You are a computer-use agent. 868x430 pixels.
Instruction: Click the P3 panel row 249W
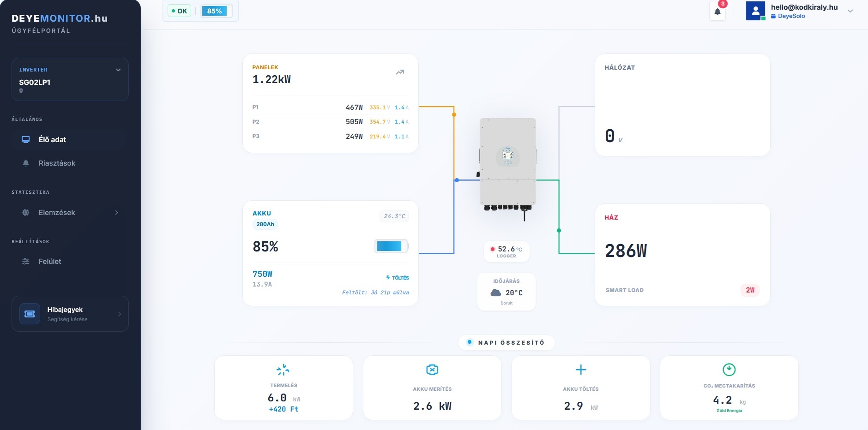tap(330, 136)
